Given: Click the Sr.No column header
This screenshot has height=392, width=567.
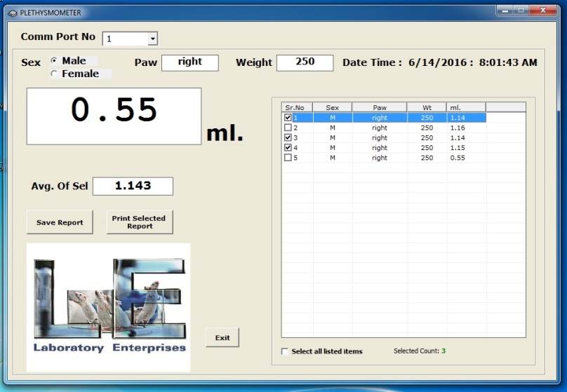Looking at the screenshot, I should [x=297, y=107].
